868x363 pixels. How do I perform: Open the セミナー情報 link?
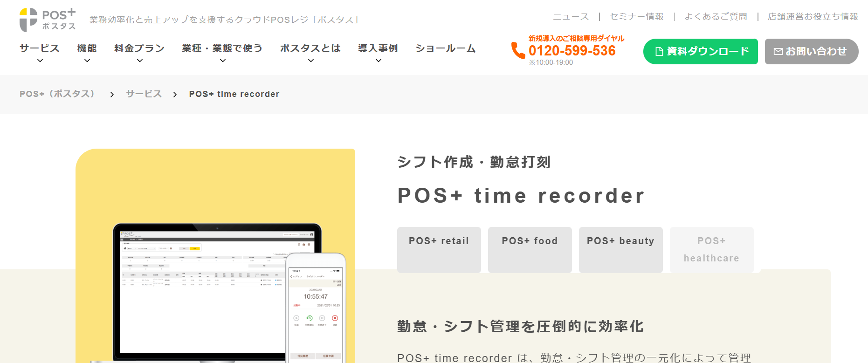point(637,17)
